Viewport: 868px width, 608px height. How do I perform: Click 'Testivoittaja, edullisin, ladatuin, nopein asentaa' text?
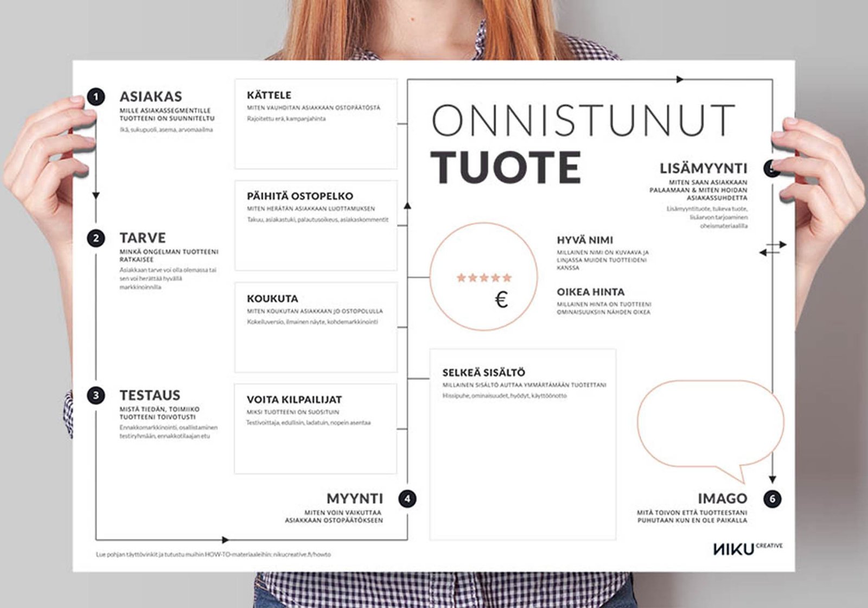[309, 423]
